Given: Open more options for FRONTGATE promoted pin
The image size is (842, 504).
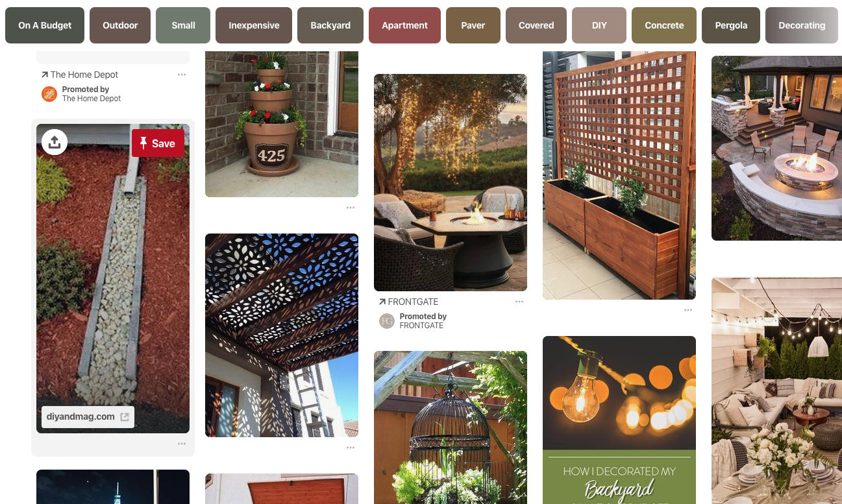Looking at the screenshot, I should 519,302.
